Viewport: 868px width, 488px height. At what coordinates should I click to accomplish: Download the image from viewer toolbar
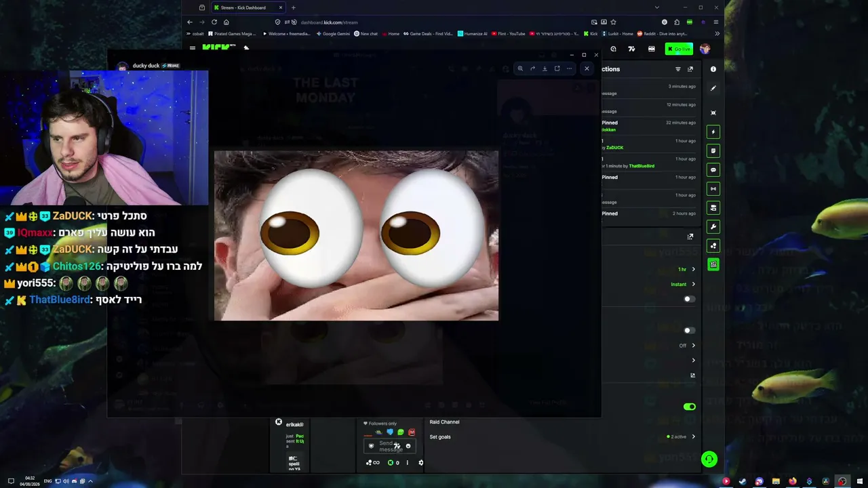pyautogui.click(x=545, y=68)
